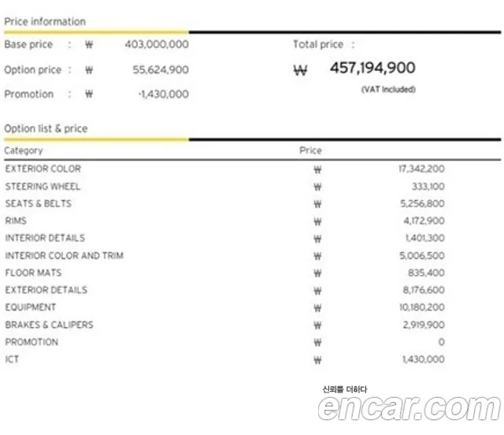
Task: Select the INTERIOR DETAILS category
Action: pos(45,238)
